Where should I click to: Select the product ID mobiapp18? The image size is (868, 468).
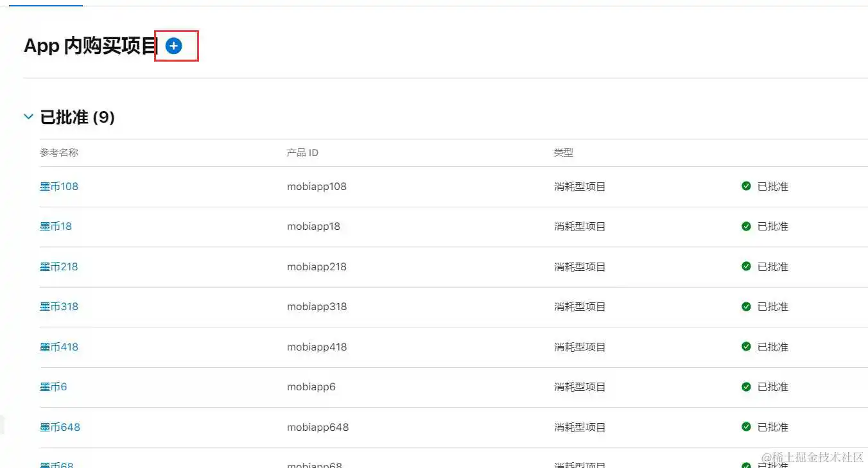313,226
